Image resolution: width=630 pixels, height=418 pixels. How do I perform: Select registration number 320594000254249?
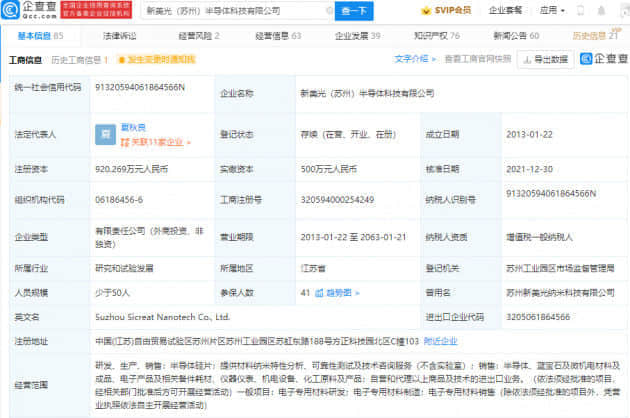click(338, 200)
